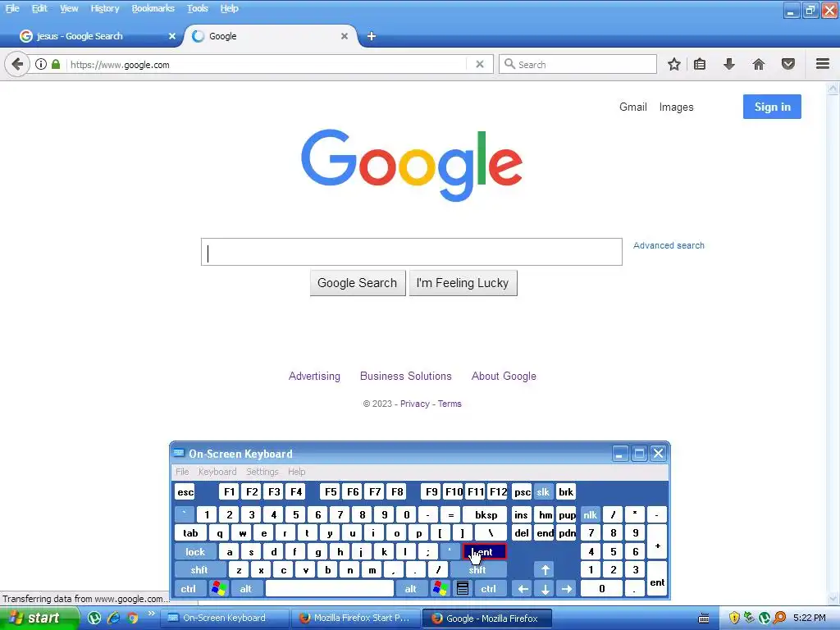This screenshot has width=840, height=630.
Task: Toggle the left alt key
Action: [246, 589]
